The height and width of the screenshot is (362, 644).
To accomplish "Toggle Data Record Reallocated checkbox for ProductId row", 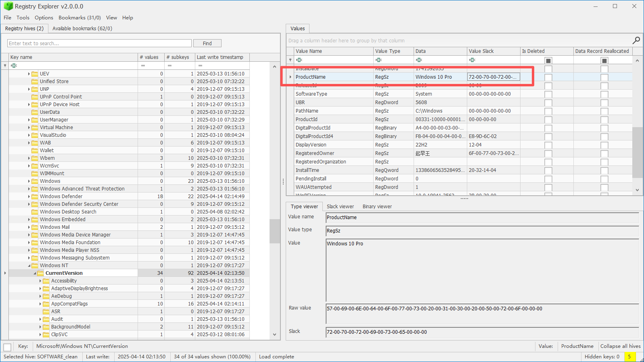I will [x=604, y=120].
